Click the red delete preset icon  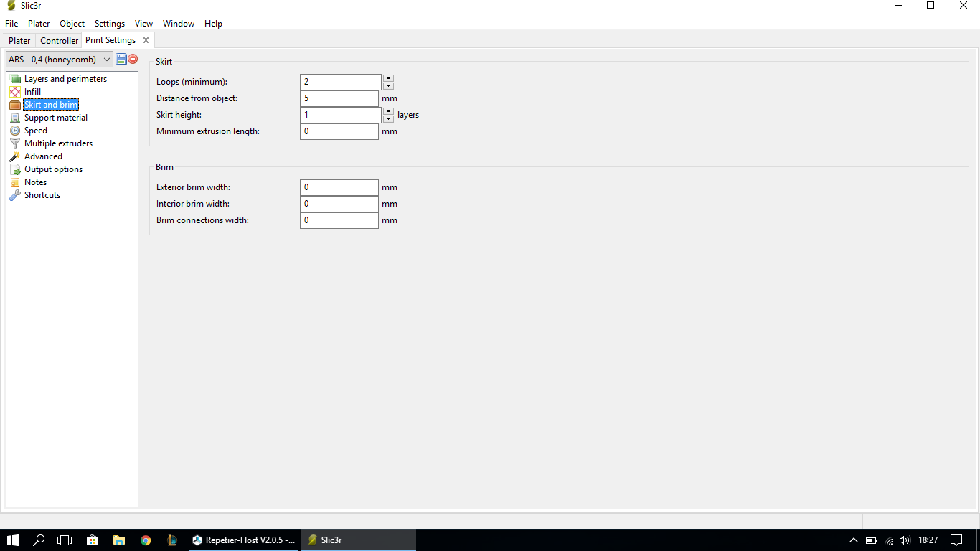pos(133,59)
